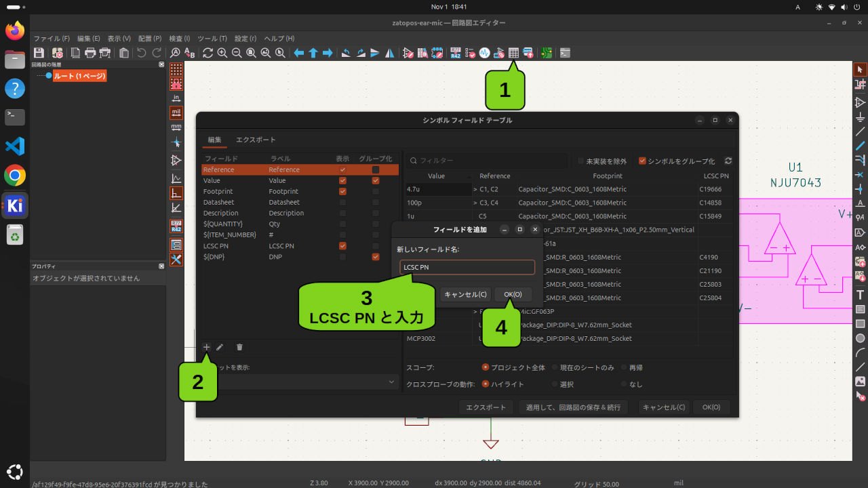Select the Highlight Net tool on the right toolbar

pos(860,84)
